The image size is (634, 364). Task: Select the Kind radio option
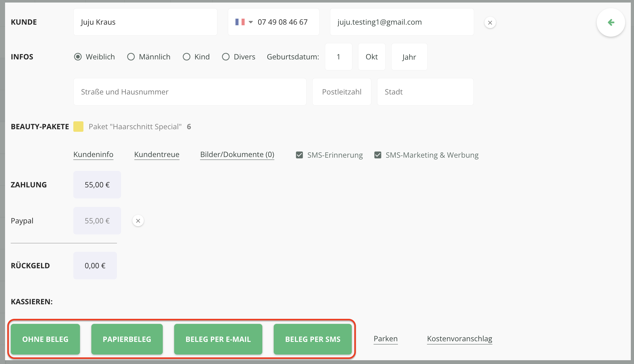point(186,57)
